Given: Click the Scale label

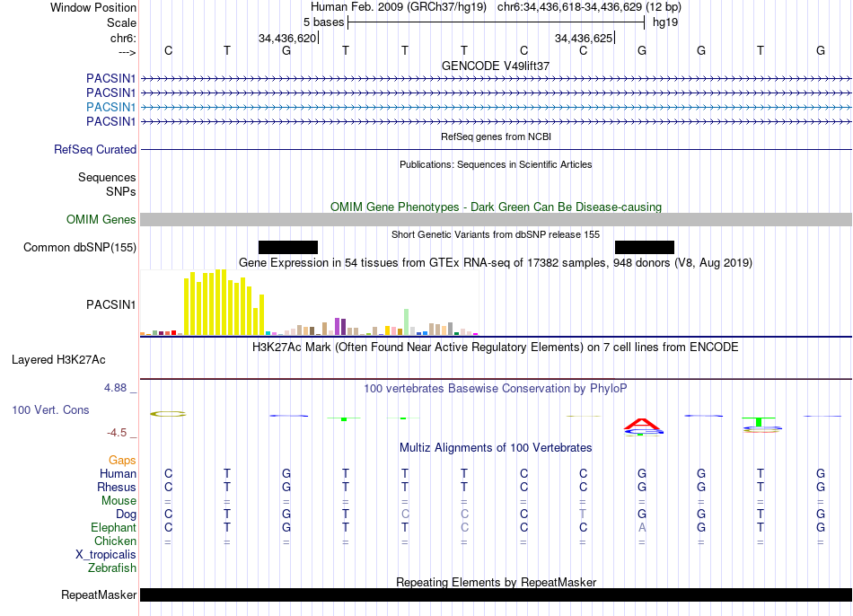Looking at the screenshot, I should [x=121, y=22].
